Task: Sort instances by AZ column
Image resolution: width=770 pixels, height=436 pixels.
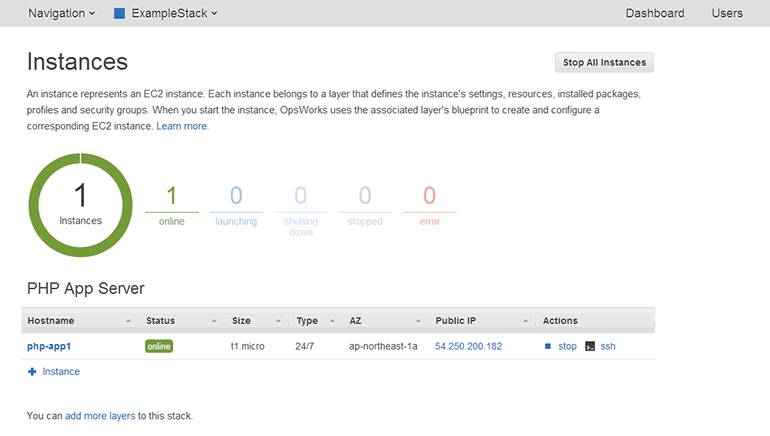Action: 383,321
